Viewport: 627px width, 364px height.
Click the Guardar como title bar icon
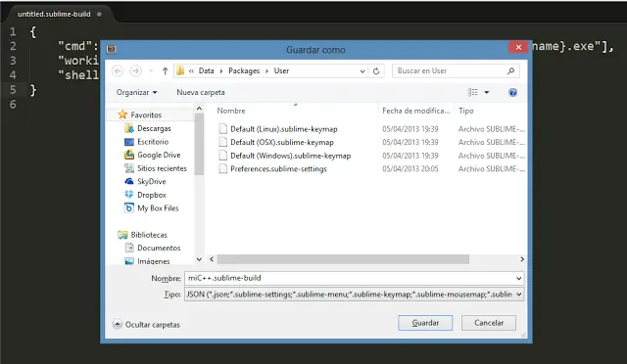pos(111,49)
